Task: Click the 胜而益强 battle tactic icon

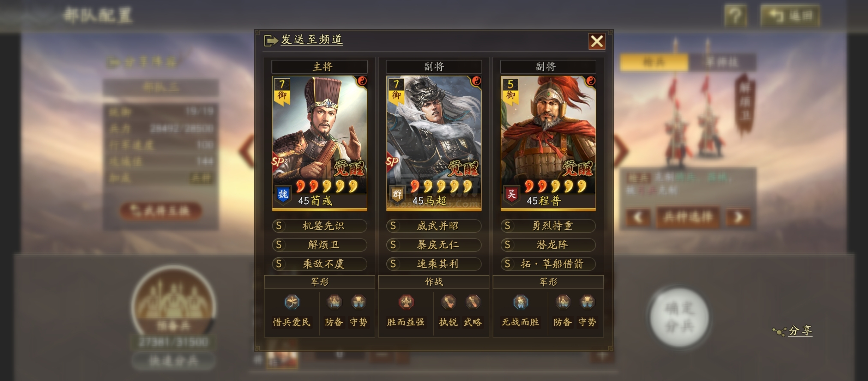Action: 406,302
